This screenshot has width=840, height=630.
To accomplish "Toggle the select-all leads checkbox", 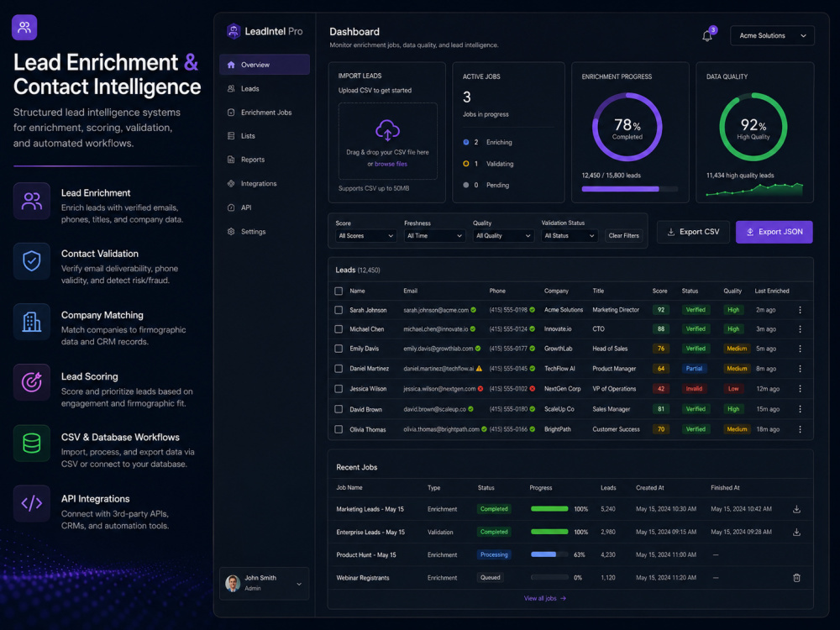I will coord(339,291).
